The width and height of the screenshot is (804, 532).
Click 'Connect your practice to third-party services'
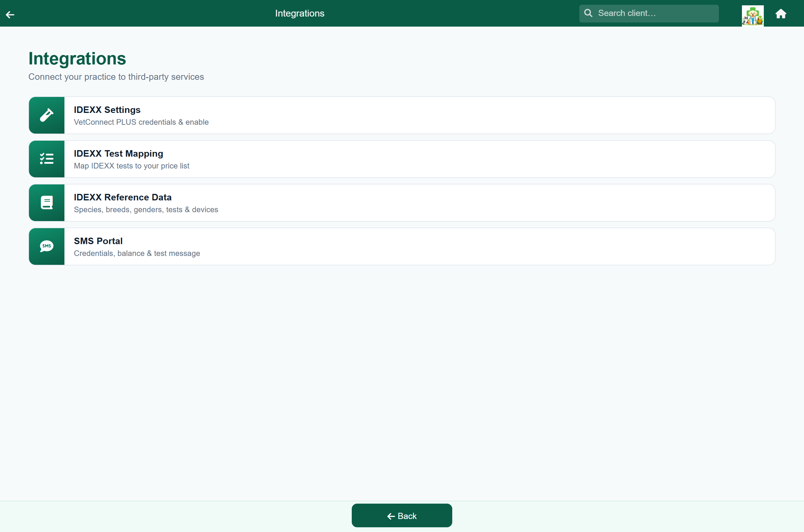click(x=116, y=77)
